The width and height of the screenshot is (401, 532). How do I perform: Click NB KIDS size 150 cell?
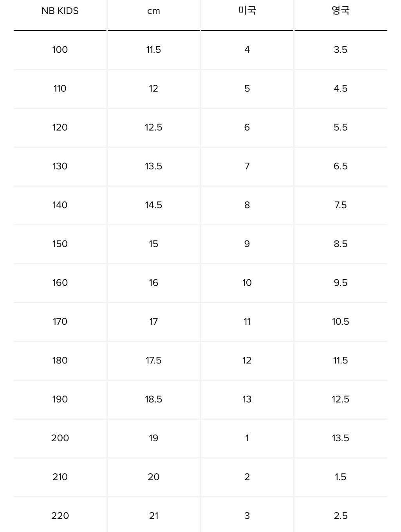pos(60,244)
